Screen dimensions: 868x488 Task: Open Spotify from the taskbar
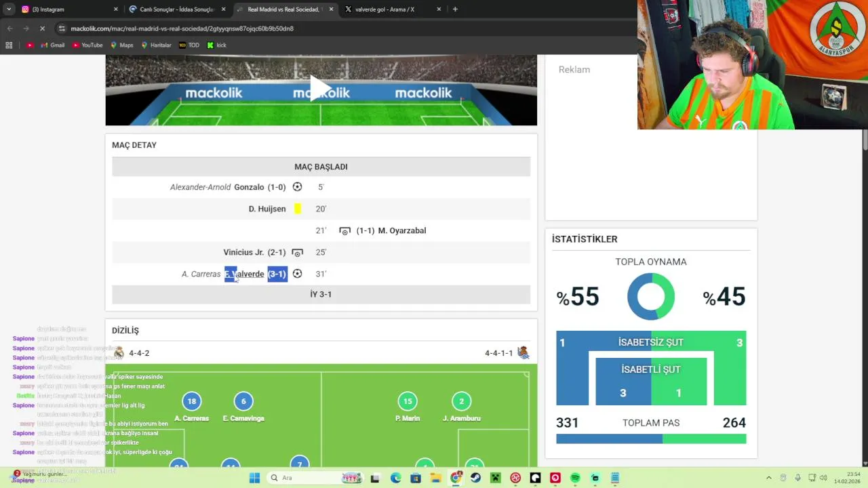575,478
